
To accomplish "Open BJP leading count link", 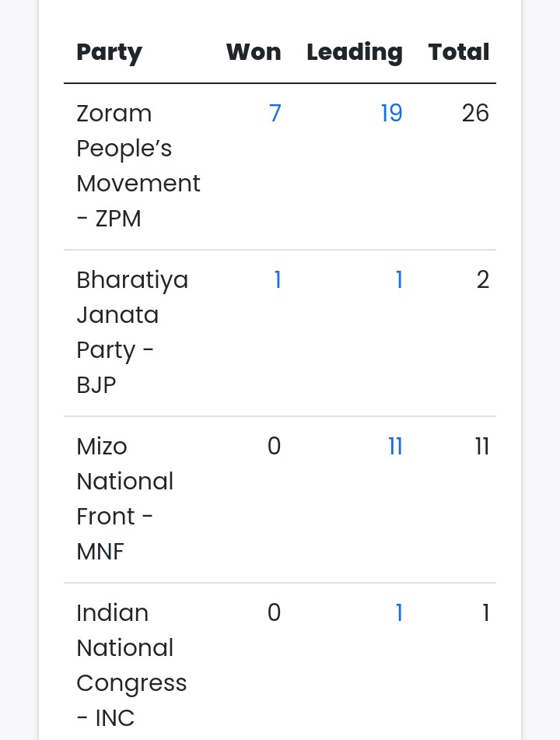I will 399,280.
